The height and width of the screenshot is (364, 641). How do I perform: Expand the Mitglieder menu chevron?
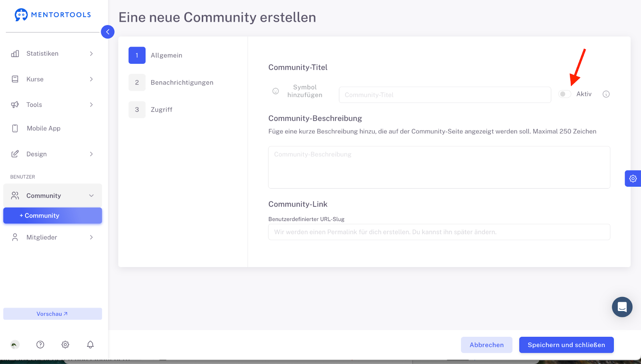coord(91,237)
